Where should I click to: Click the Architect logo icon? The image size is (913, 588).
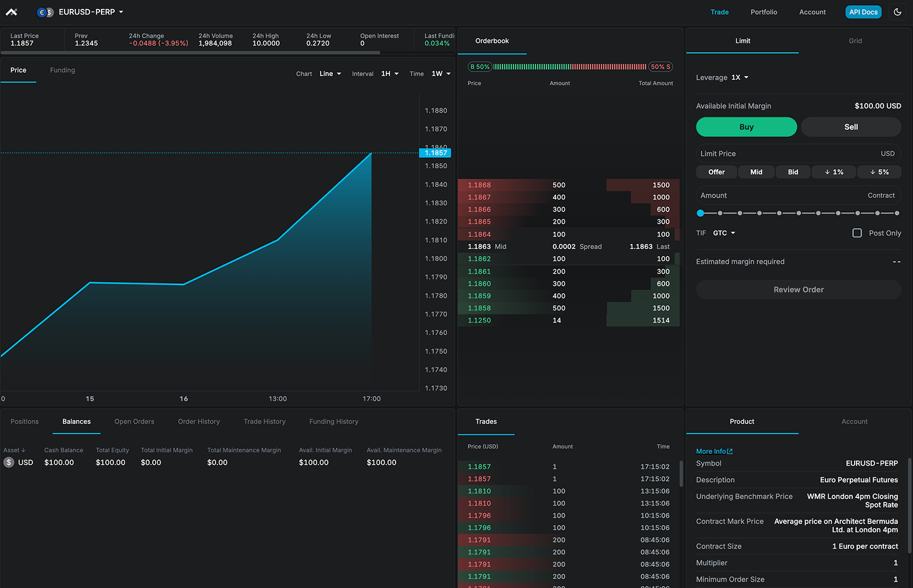pyautogui.click(x=11, y=12)
